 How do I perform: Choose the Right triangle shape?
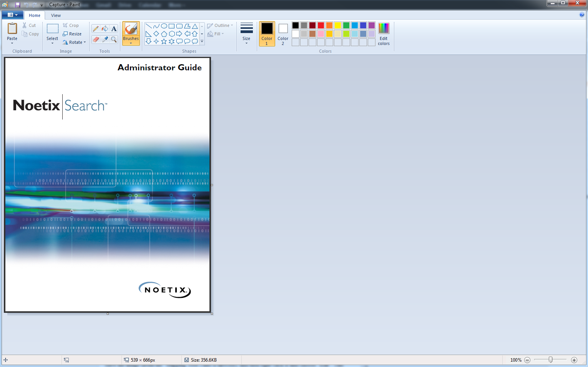tap(148, 34)
